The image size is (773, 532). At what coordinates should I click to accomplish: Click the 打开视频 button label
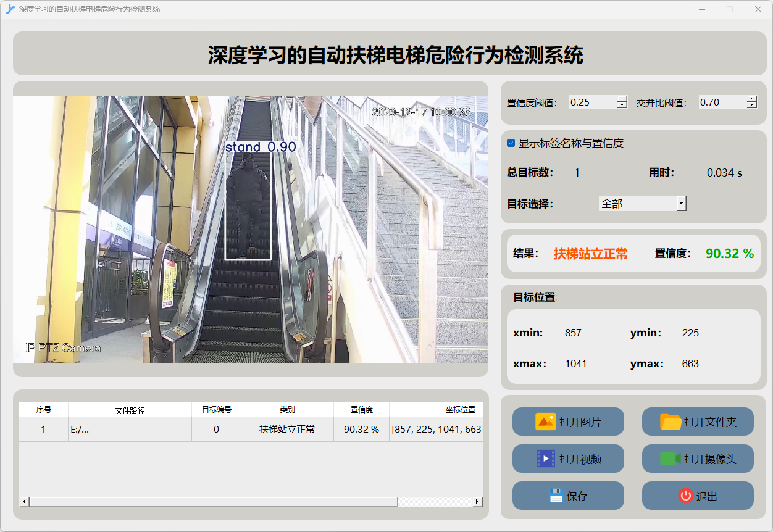[580, 459]
